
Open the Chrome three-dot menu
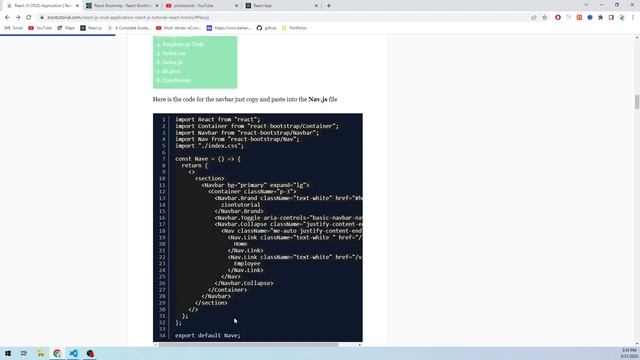point(633,18)
